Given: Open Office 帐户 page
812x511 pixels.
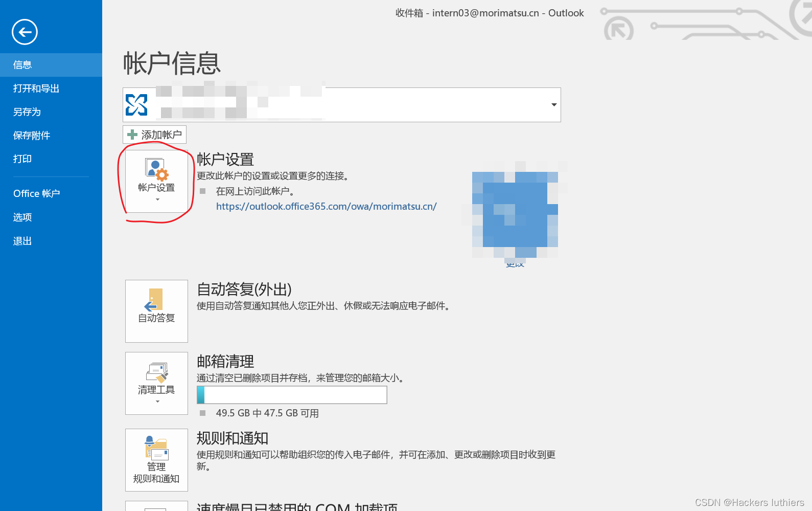Looking at the screenshot, I should (51, 194).
